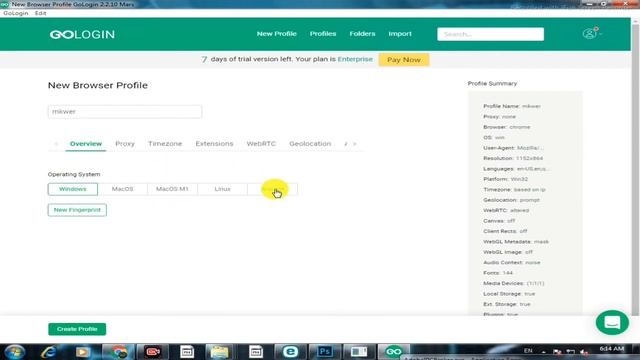Click the profile name input field

125,111
